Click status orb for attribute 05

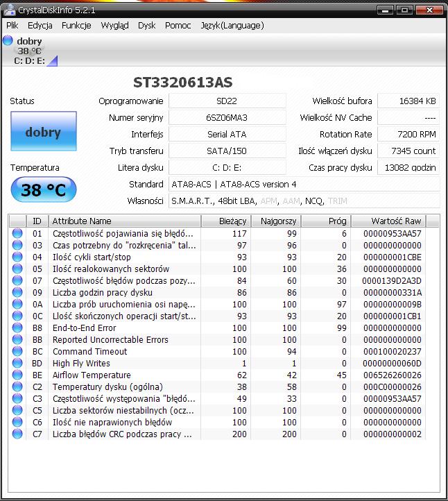tap(17, 269)
